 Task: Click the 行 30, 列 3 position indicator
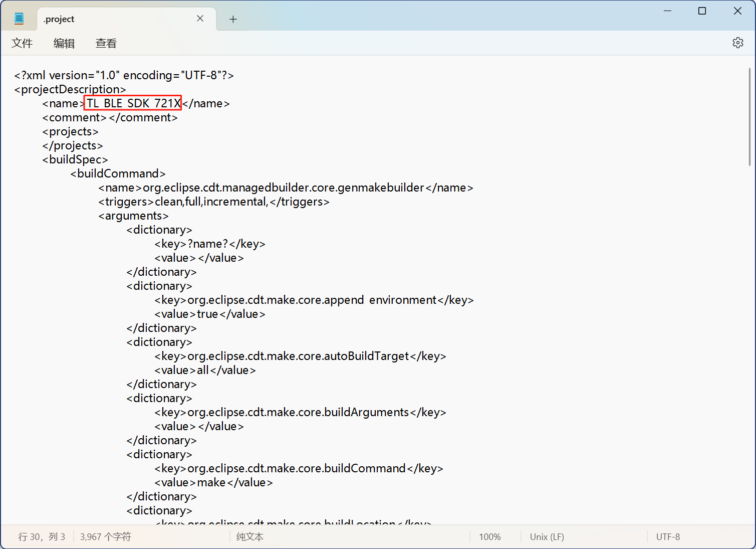coord(42,537)
